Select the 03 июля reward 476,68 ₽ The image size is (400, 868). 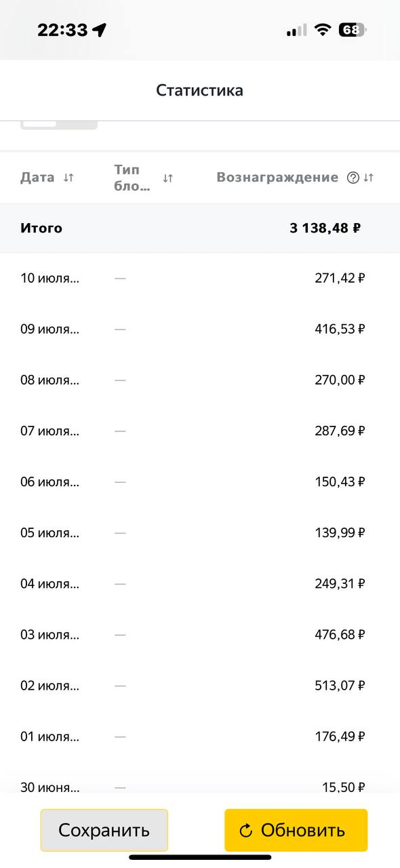(x=340, y=635)
